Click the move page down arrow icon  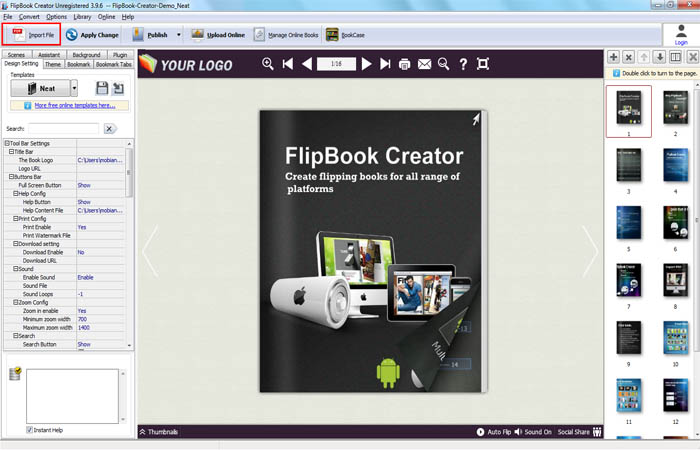point(660,57)
